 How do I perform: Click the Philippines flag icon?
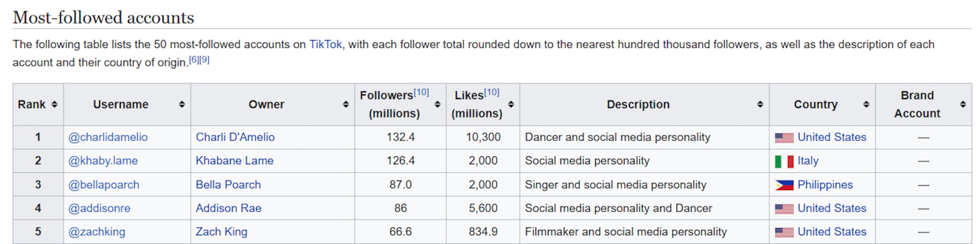click(784, 185)
